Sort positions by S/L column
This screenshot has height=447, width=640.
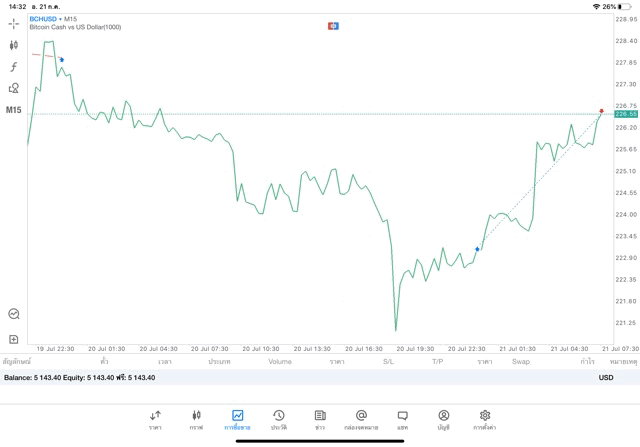(388, 361)
